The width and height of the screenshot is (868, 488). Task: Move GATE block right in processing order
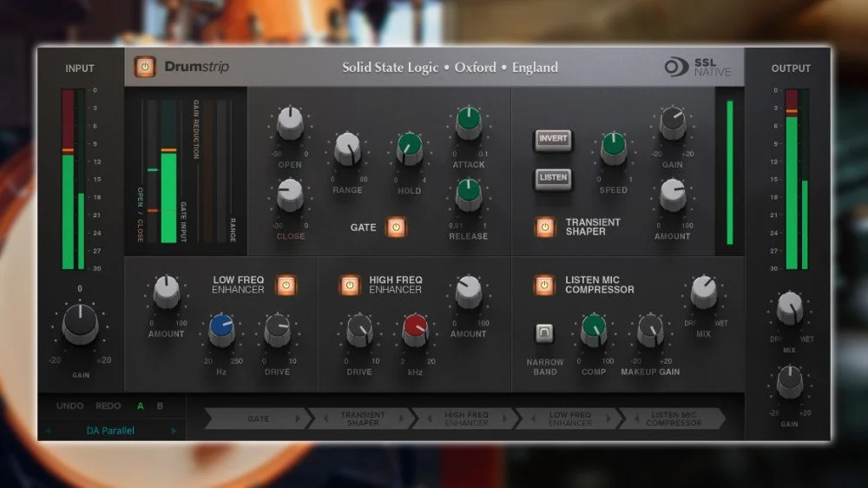click(298, 419)
